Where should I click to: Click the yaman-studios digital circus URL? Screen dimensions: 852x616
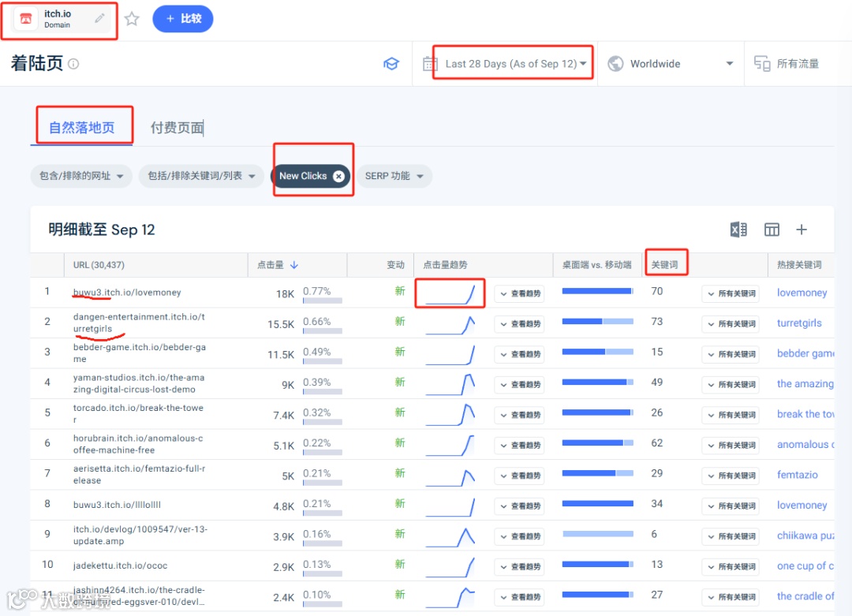click(x=139, y=384)
